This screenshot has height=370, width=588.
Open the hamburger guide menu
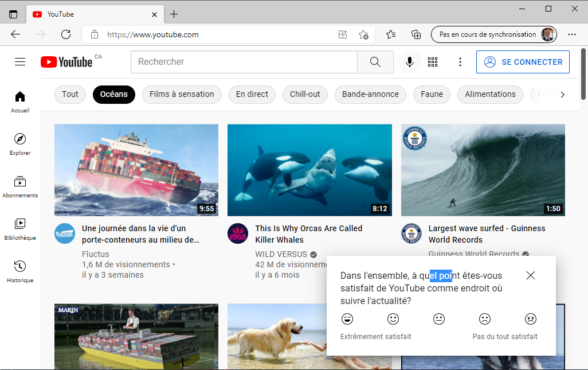coord(20,62)
